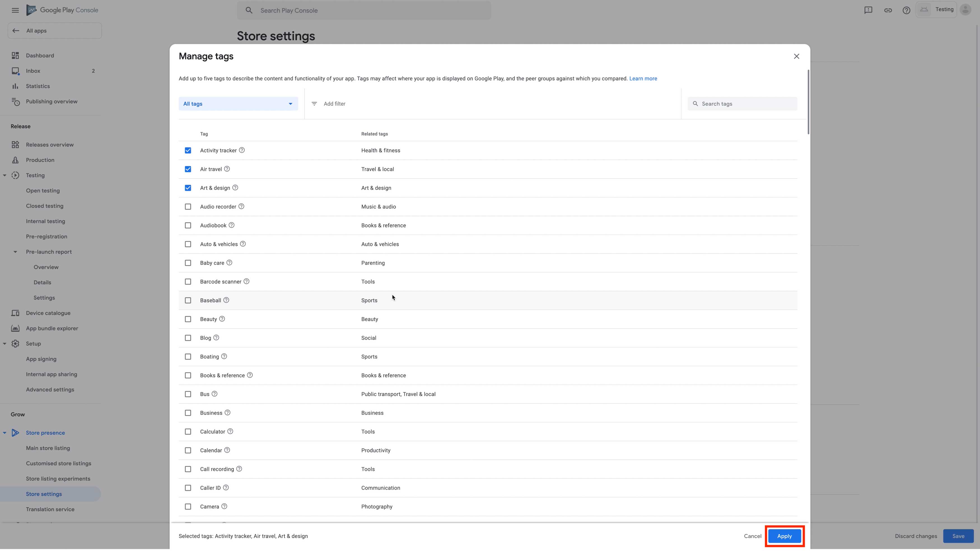The width and height of the screenshot is (980, 551).
Task: Click the dialog's vertical scrollbar
Action: [808, 102]
